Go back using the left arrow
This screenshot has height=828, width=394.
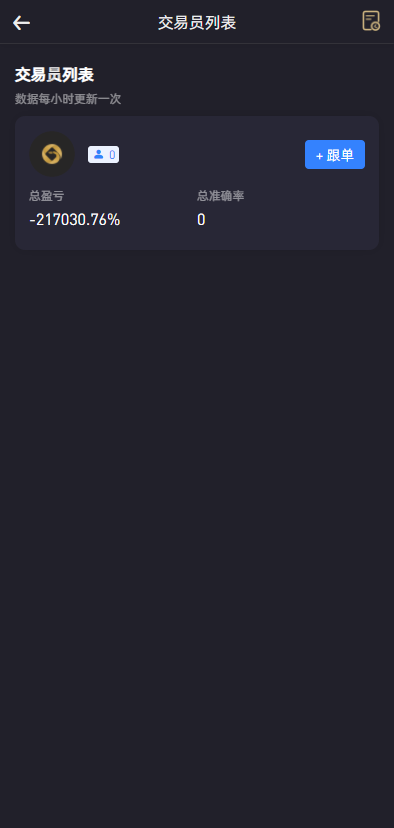pos(22,23)
